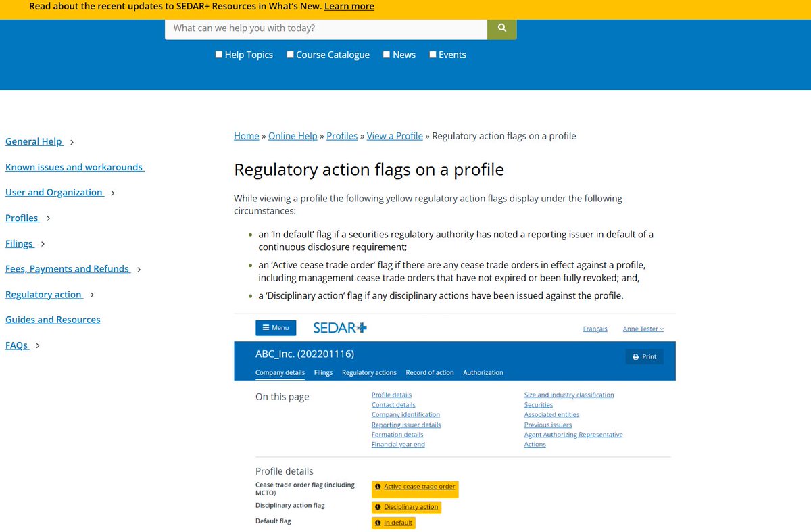Click Profiles in the breadcrumb trail
Image resolution: width=811 pixels, height=532 pixels.
[342, 136]
